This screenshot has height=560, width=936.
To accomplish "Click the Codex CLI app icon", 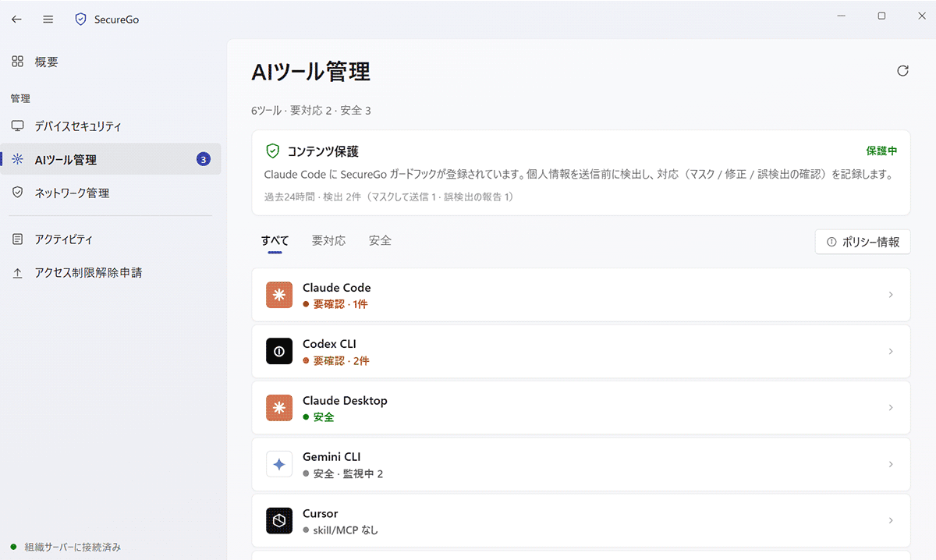I will [279, 351].
